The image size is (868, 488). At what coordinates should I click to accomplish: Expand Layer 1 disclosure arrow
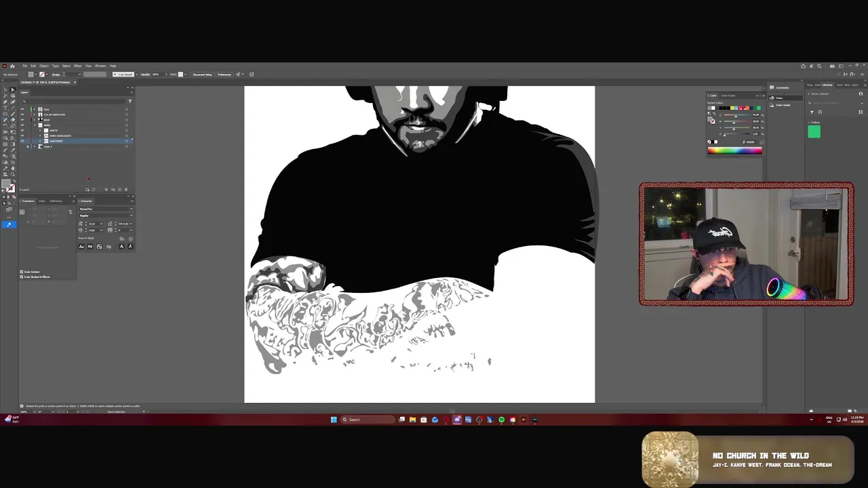(x=34, y=146)
